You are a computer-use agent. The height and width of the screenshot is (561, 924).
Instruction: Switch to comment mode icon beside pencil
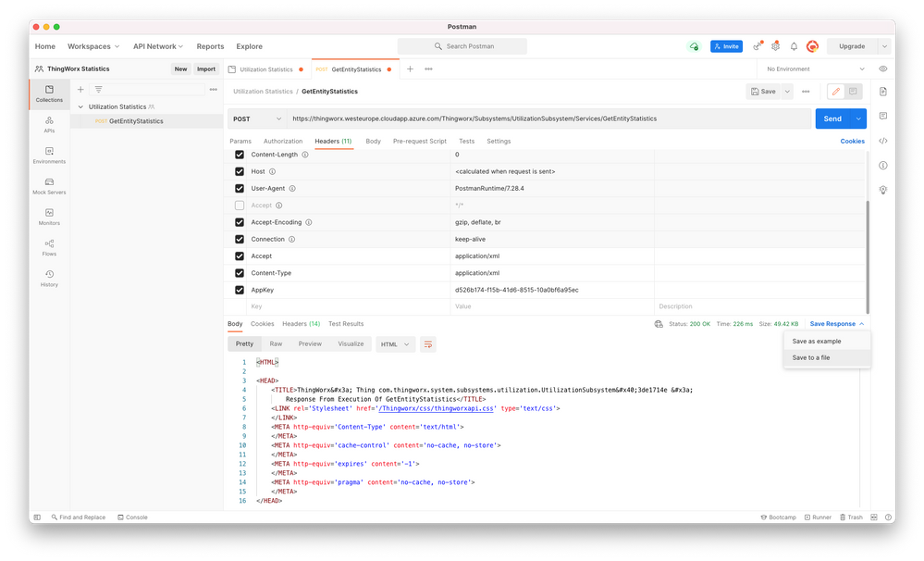[853, 92]
